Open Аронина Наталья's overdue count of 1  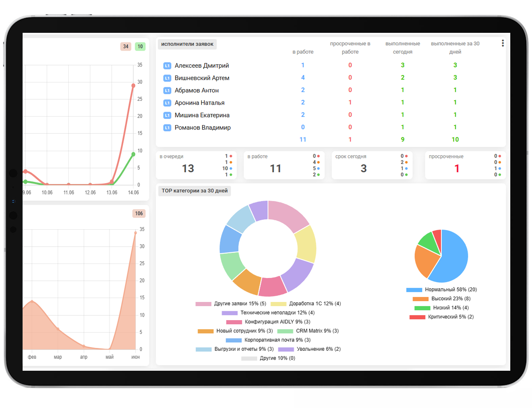350,103
